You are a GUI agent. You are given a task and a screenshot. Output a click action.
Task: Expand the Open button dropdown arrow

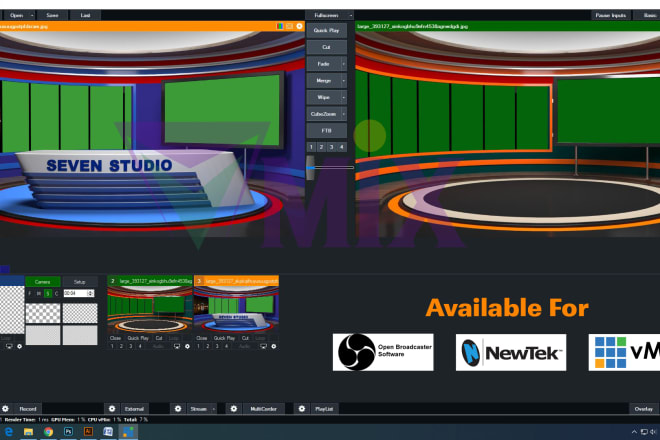tap(32, 15)
